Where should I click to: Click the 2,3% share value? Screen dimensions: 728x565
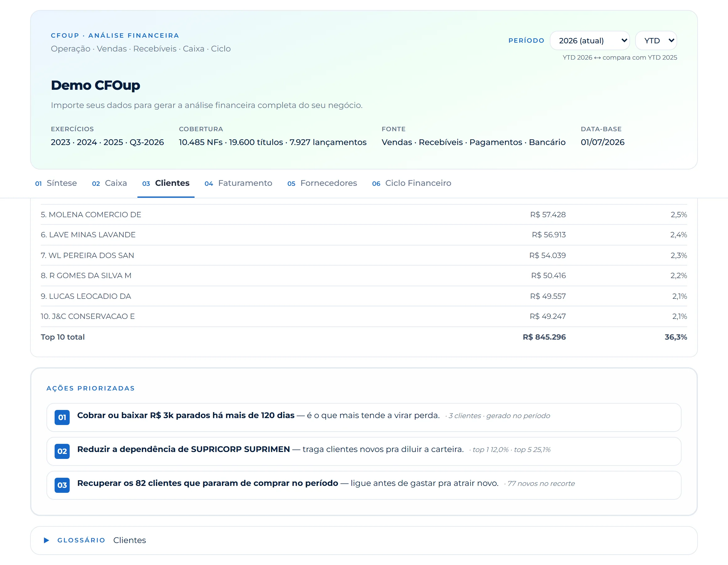click(x=679, y=255)
